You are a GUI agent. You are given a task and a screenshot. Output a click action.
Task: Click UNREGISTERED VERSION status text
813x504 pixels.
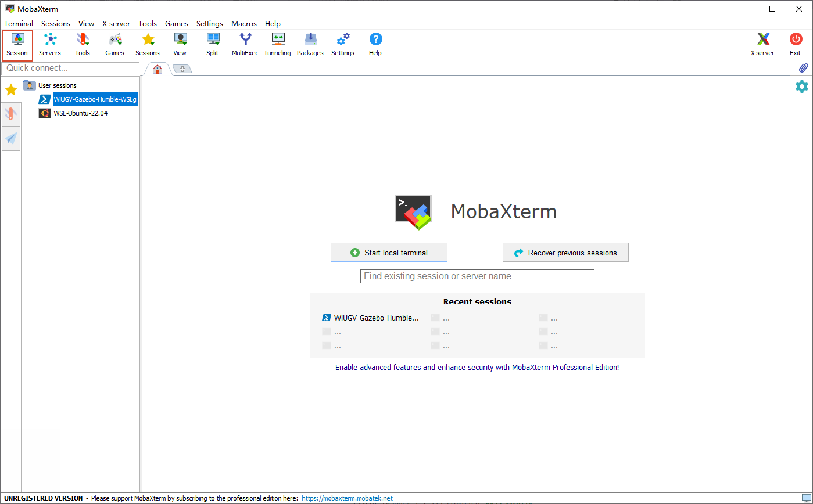[44, 498]
